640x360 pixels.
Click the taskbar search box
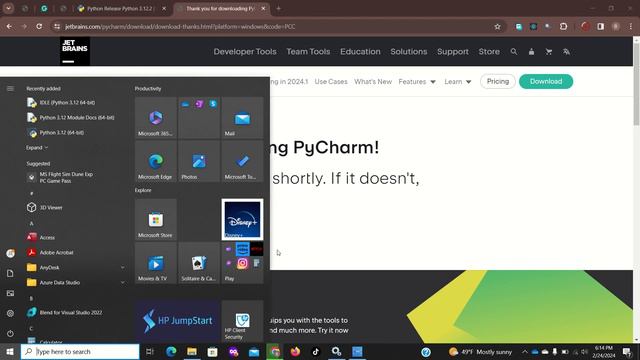coord(80,351)
